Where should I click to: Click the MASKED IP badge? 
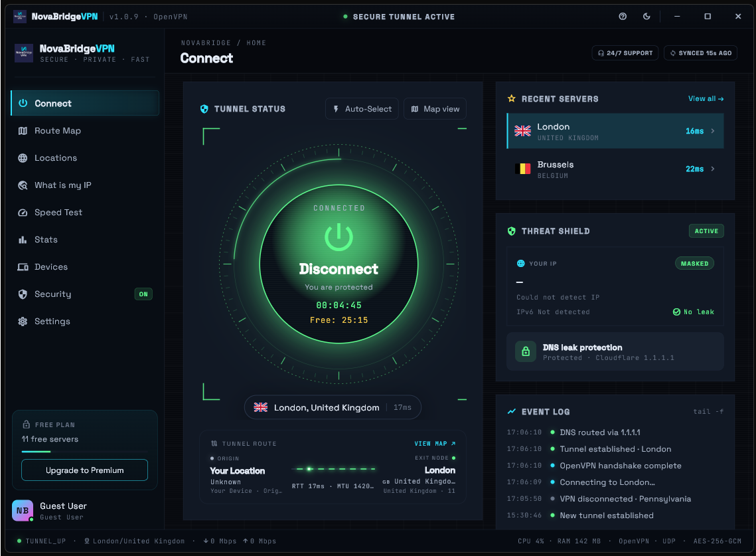click(x=694, y=264)
